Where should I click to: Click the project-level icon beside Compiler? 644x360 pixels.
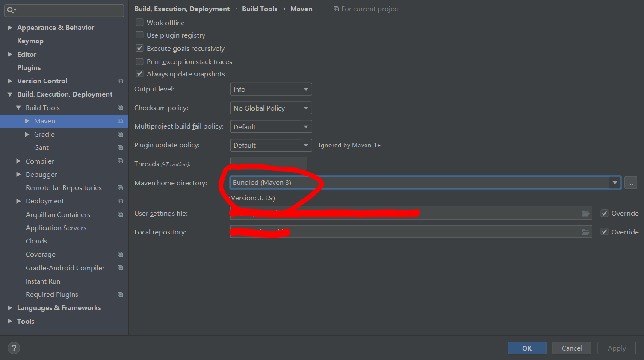(x=120, y=161)
